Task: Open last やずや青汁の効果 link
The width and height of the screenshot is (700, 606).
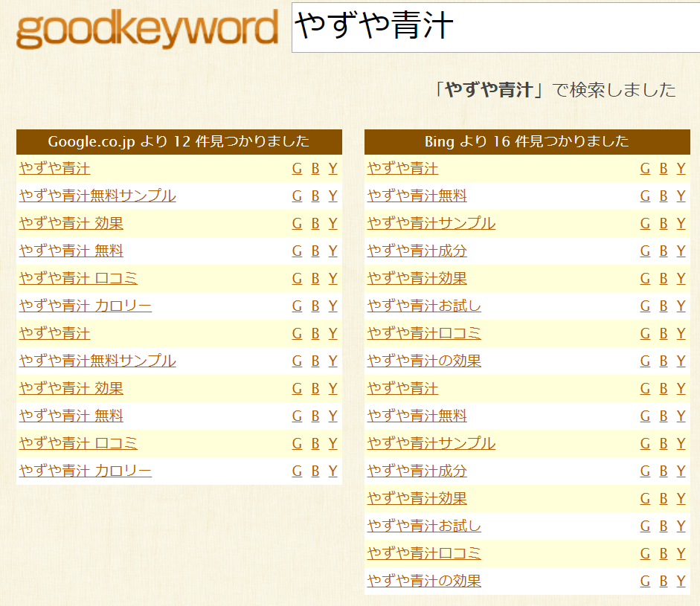Action: pos(424,581)
